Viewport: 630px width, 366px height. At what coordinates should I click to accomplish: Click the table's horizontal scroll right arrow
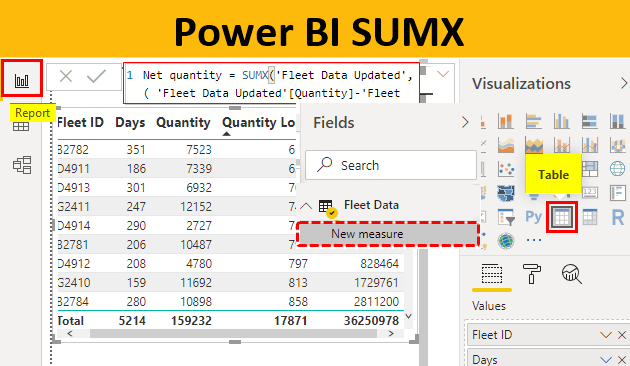(x=391, y=333)
